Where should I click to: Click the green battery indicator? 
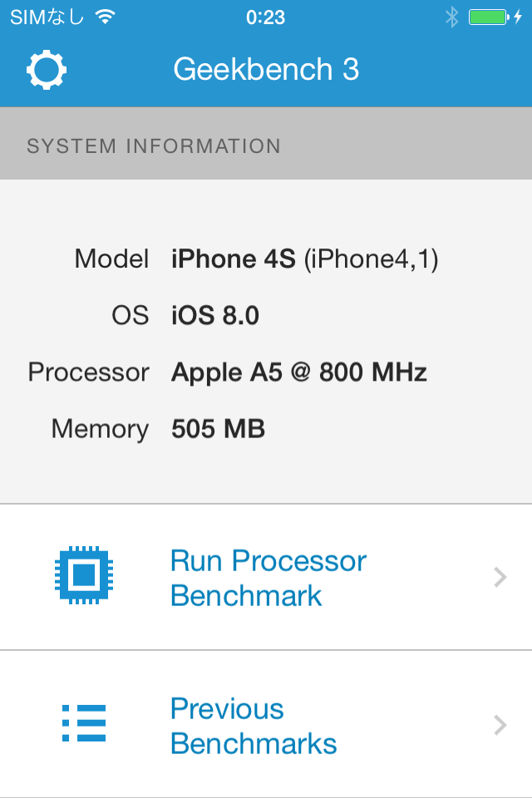[488, 17]
